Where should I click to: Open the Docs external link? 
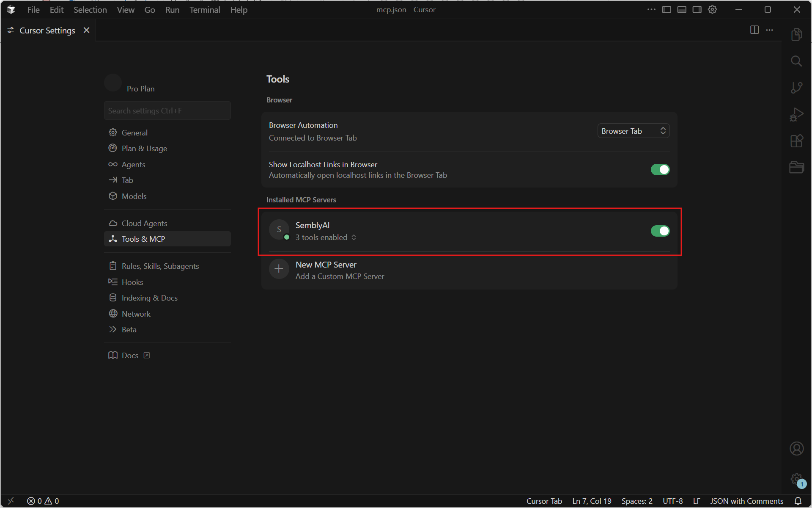click(x=130, y=356)
